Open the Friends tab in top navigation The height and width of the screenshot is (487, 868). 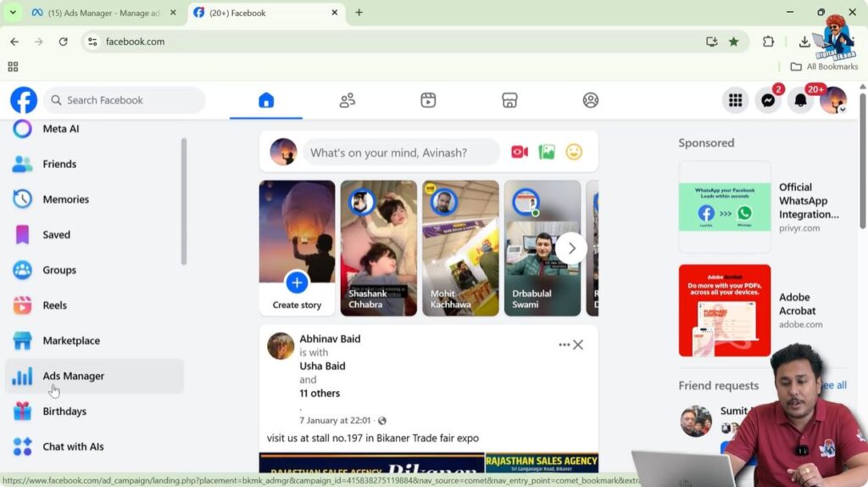(347, 100)
